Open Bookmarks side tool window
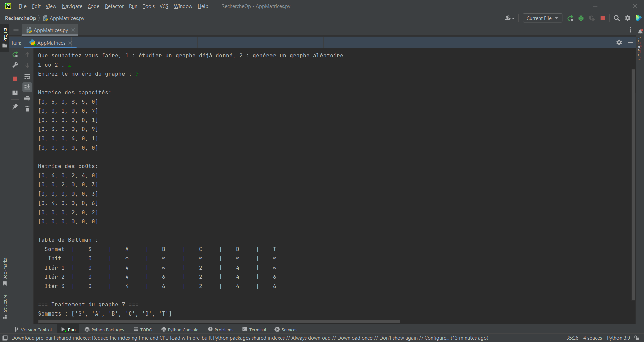 coord(5,272)
